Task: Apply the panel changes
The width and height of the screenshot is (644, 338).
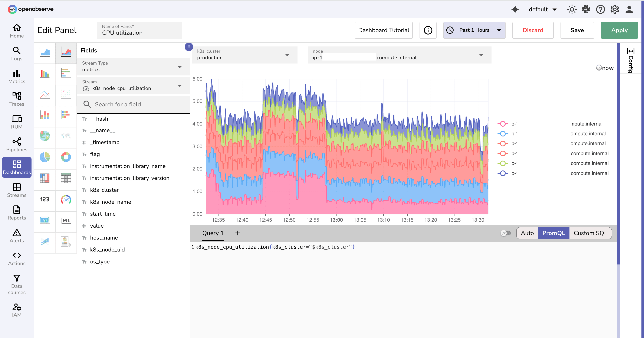Action: (x=619, y=30)
